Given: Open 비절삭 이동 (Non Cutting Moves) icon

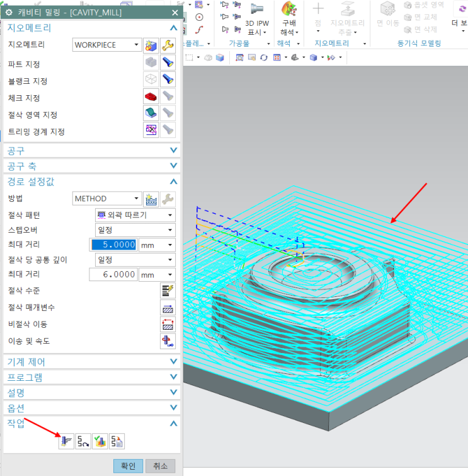Looking at the screenshot, I should [167, 325].
